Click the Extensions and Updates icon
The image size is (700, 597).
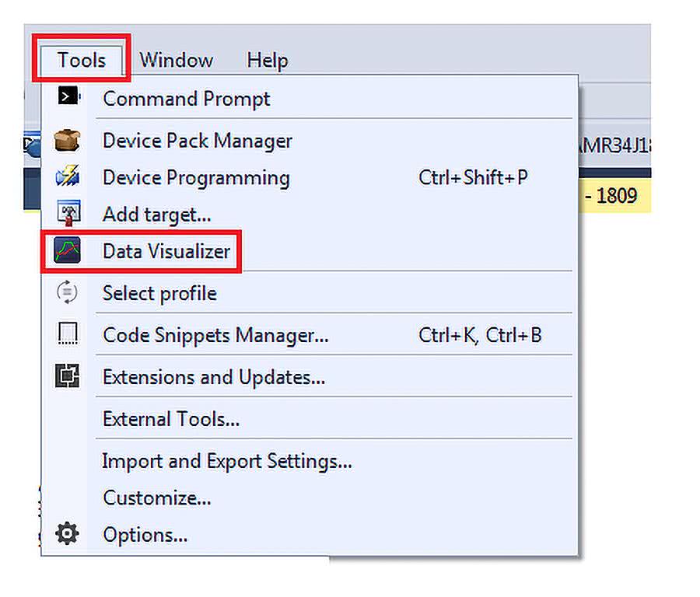[x=68, y=377]
